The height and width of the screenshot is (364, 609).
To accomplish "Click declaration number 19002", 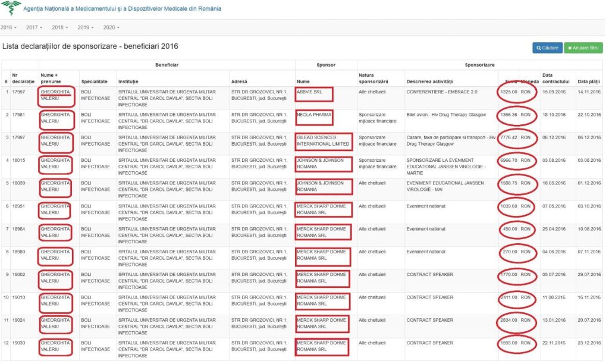I will tap(18, 275).
